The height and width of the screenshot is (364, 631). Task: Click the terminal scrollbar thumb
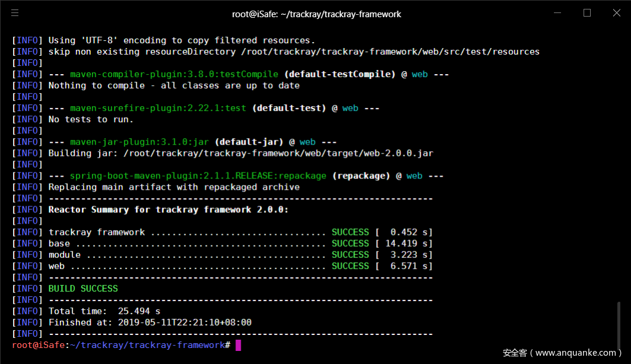[620, 325]
